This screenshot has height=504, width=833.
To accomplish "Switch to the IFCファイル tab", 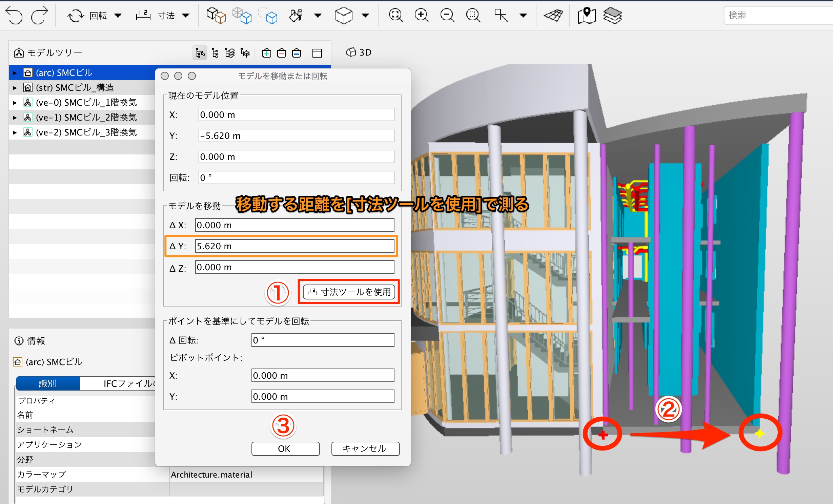I will [129, 383].
